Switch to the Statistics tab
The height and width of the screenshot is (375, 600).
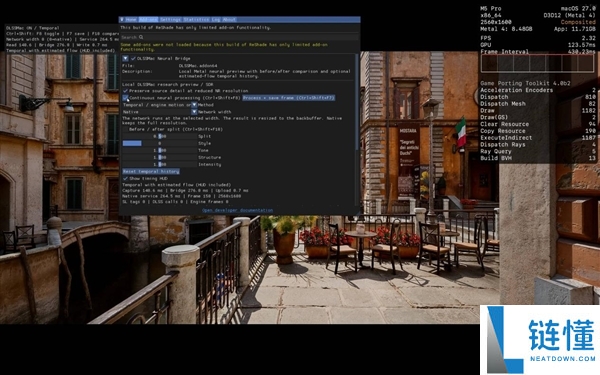pyautogui.click(x=196, y=20)
